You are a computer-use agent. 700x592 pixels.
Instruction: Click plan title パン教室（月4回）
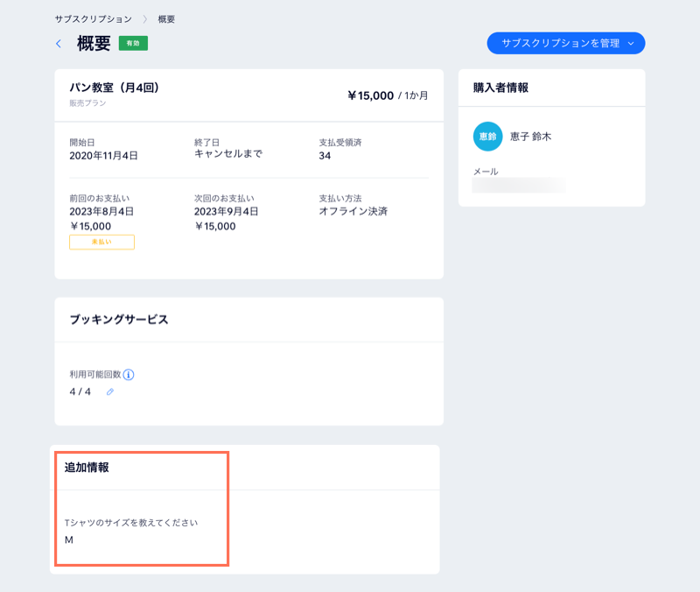click(115, 88)
